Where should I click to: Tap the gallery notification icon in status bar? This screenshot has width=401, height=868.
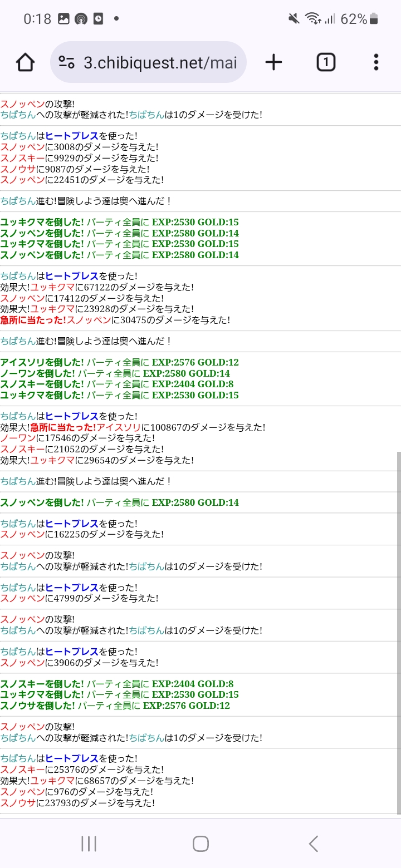[63, 19]
